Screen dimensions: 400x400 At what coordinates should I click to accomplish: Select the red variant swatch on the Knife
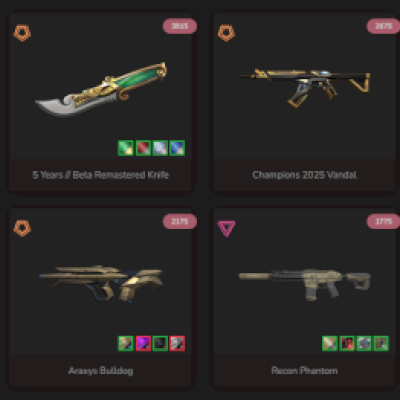point(143,148)
